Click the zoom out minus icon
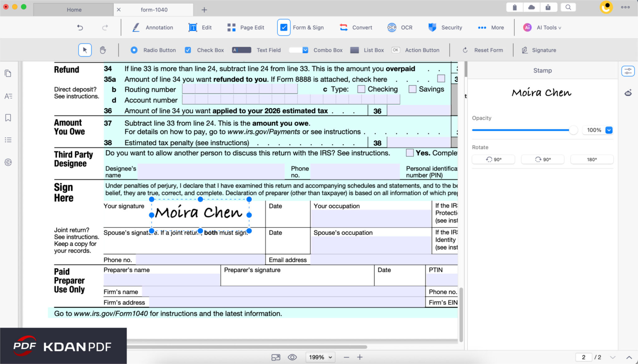 pyautogui.click(x=346, y=357)
